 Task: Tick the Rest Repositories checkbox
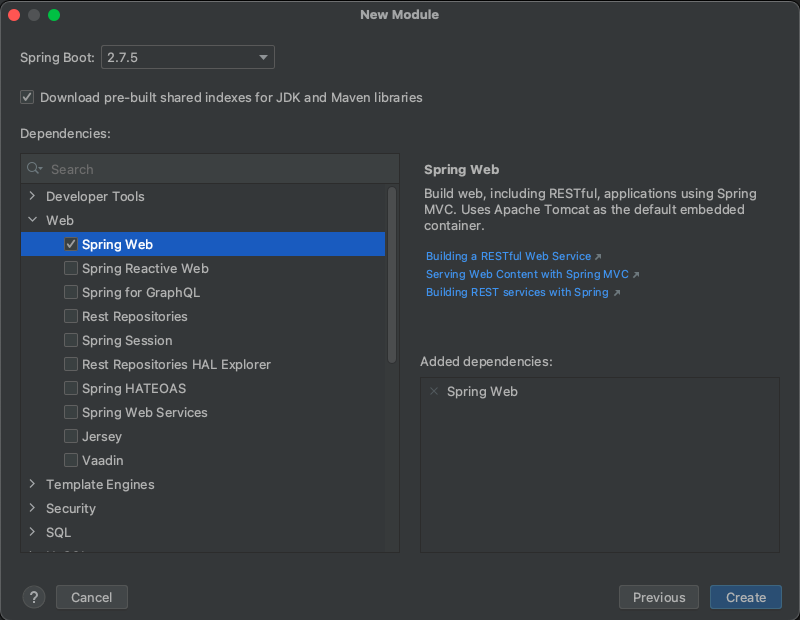point(71,316)
